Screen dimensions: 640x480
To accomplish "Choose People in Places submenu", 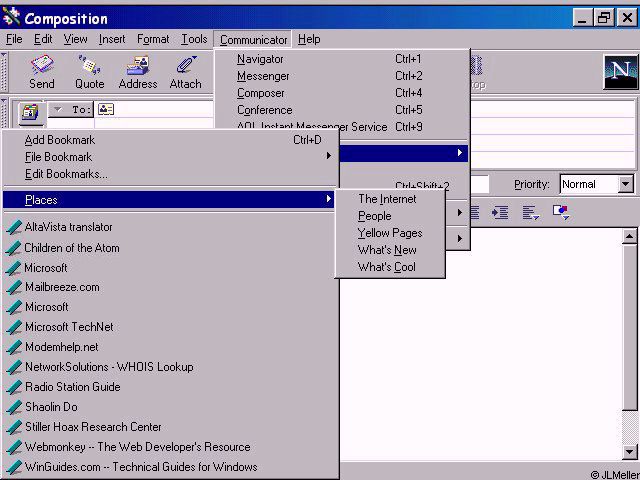I will (390, 216).
